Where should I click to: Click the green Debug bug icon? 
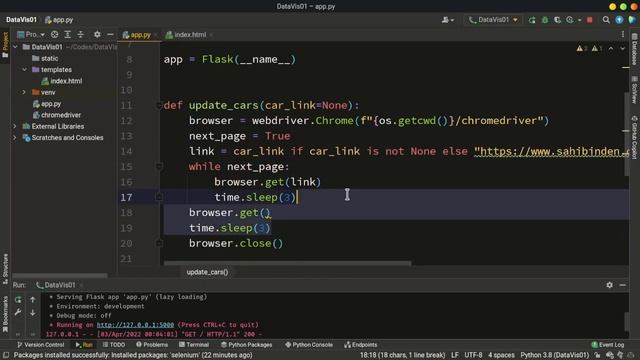click(x=545, y=20)
